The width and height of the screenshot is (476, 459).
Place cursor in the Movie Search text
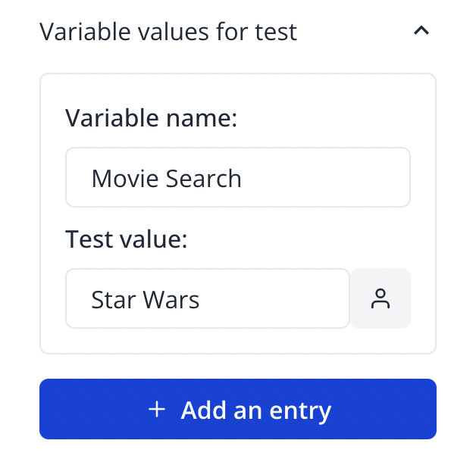167,179
